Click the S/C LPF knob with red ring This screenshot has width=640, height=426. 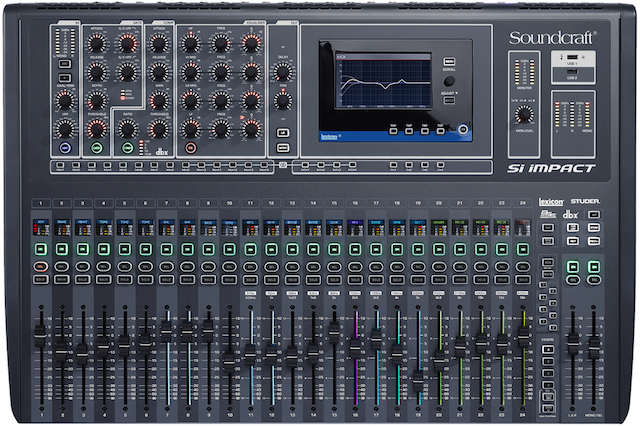(x=128, y=43)
